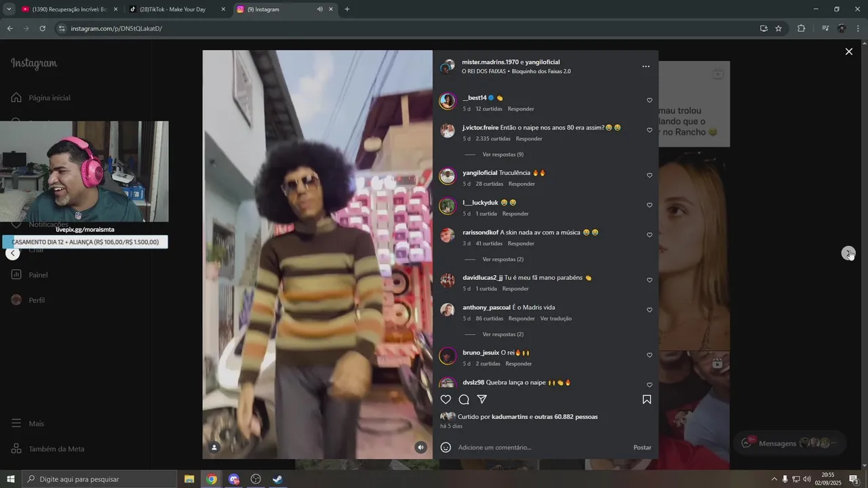Switch to the TikTok Make Your Day tab

pos(177,9)
